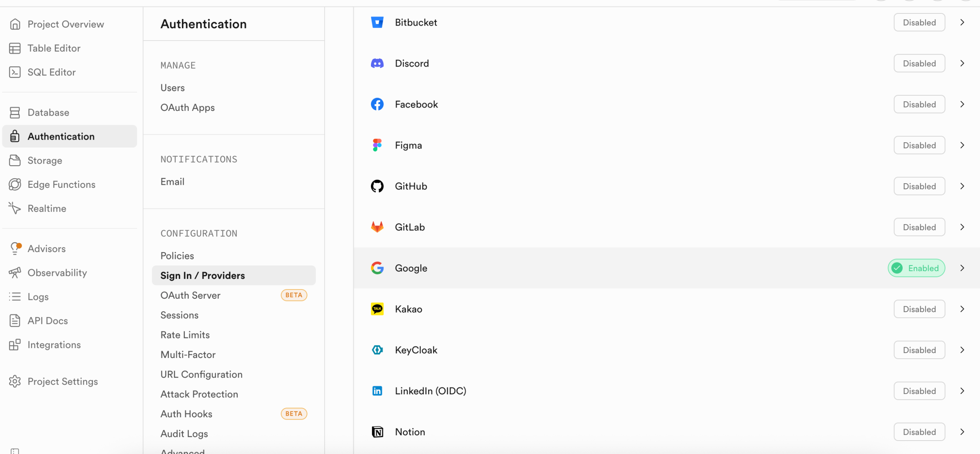The width and height of the screenshot is (980, 454).
Task: Select the LinkedIn (OIDC) provider row
Action: coord(430,391)
